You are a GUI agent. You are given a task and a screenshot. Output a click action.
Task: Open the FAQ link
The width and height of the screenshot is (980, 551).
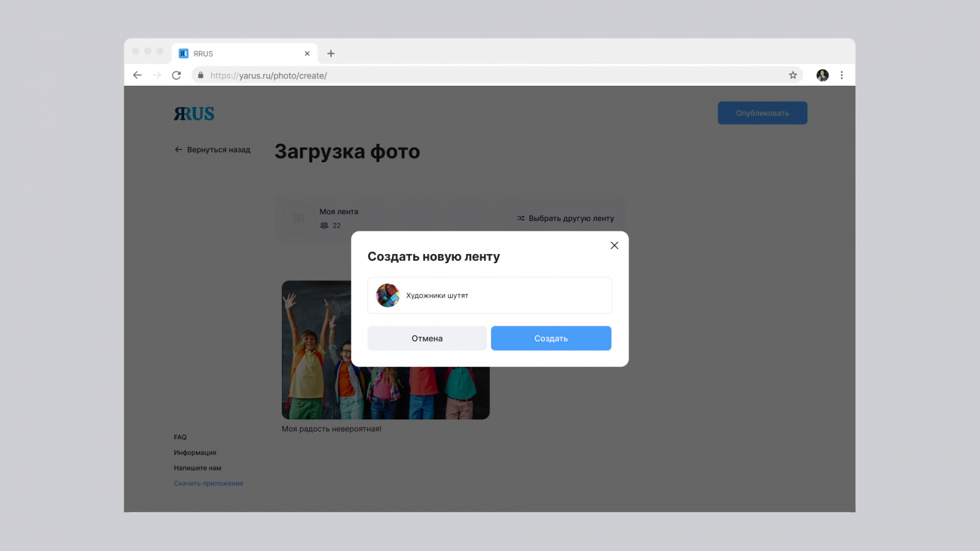[x=180, y=437]
